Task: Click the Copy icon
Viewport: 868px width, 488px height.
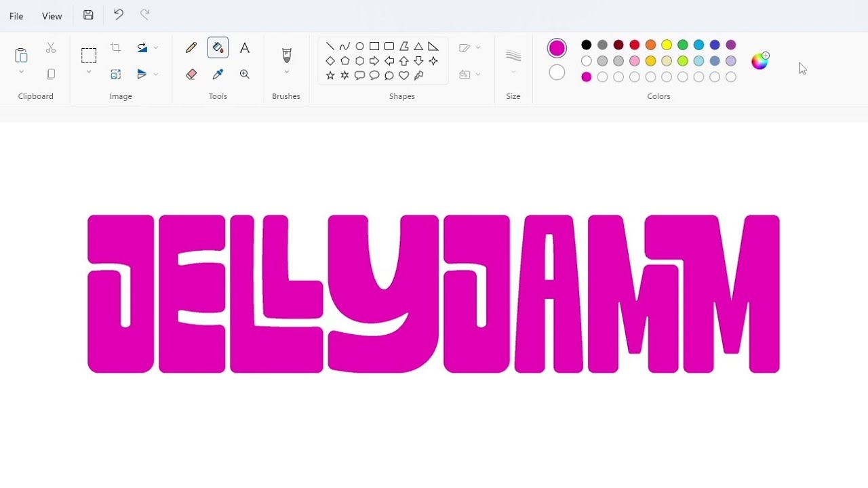Action: [51, 74]
